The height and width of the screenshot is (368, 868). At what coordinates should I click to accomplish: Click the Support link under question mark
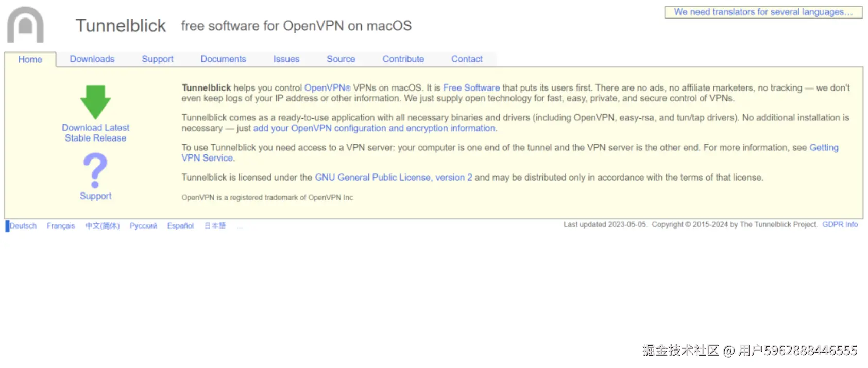(95, 196)
